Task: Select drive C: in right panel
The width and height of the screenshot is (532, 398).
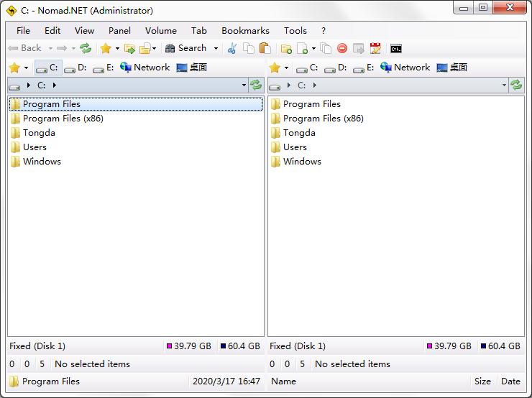Action: (307, 68)
